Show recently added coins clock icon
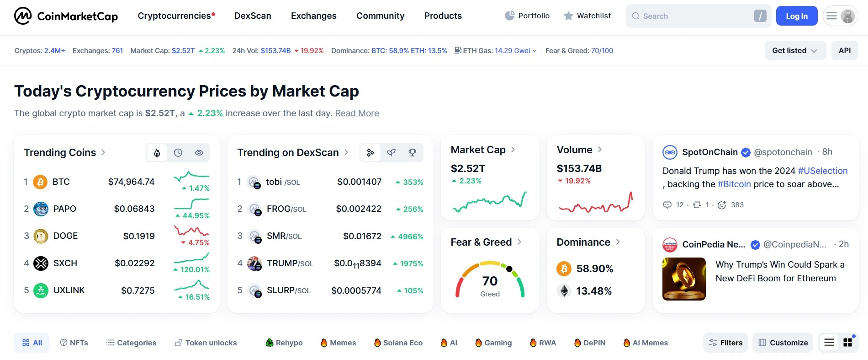The height and width of the screenshot is (360, 868). click(x=178, y=153)
